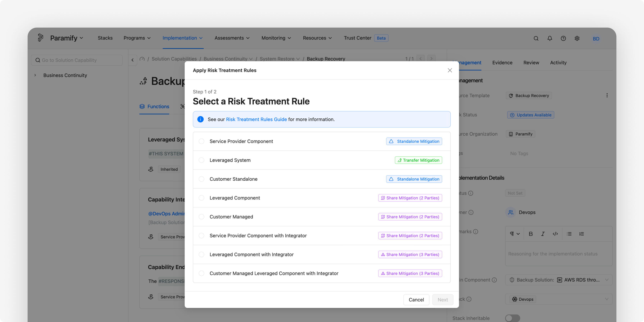The height and width of the screenshot is (322, 644).
Task: Switch to the Review tab
Action: [x=531, y=62]
